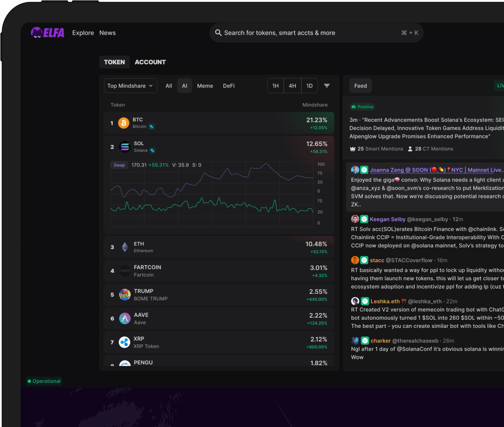
Task: Select the AI category filter
Action: pos(185,86)
